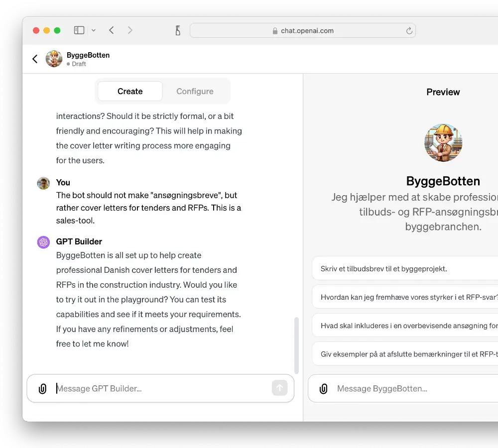Reload the page with refresh icon
498x448 pixels.
pos(409,30)
